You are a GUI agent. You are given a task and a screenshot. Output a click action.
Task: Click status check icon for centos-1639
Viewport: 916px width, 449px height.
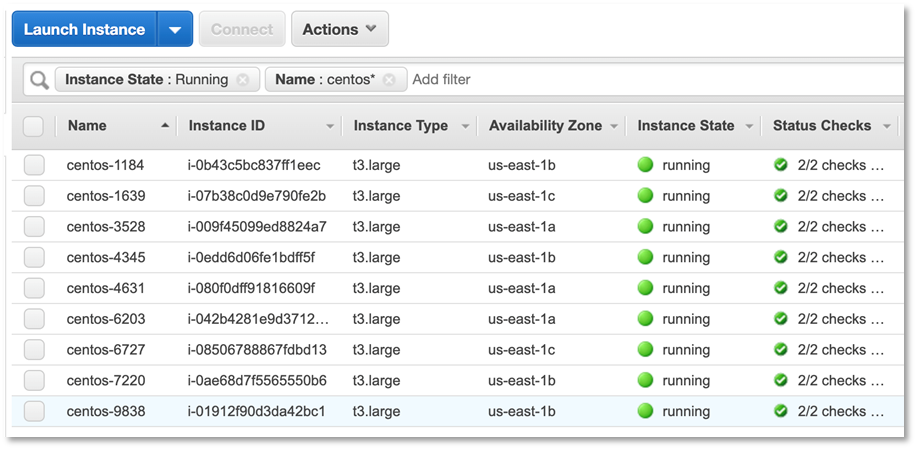click(780, 196)
